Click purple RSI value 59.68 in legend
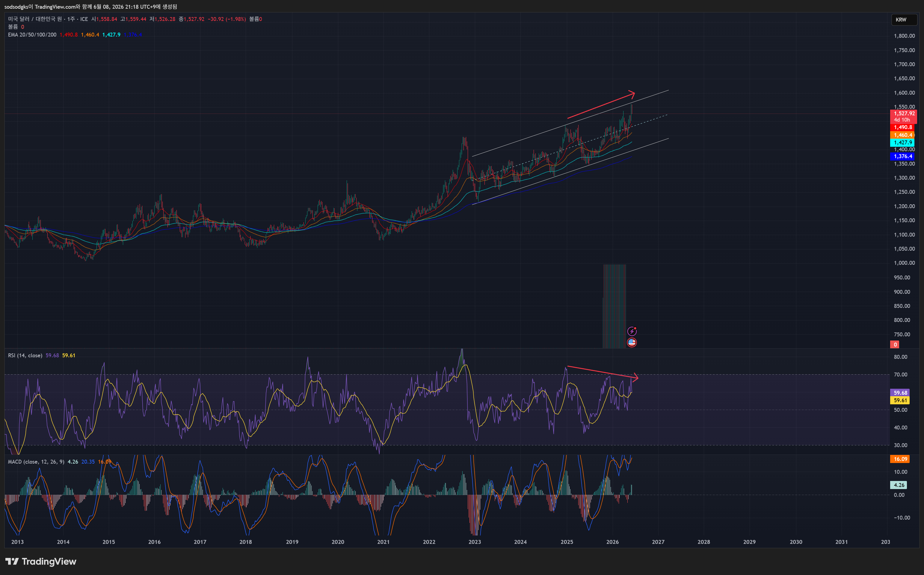This screenshot has height=575, width=924. pos(52,355)
